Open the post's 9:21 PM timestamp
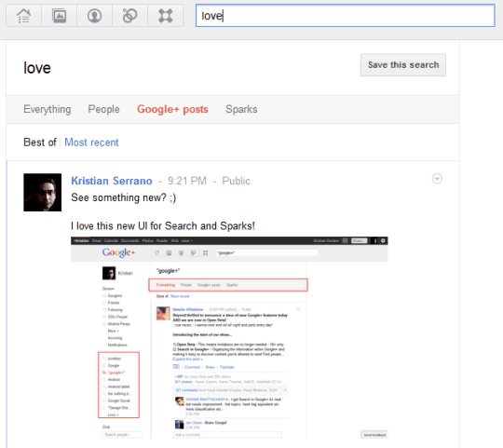The image size is (503, 448). [187, 181]
